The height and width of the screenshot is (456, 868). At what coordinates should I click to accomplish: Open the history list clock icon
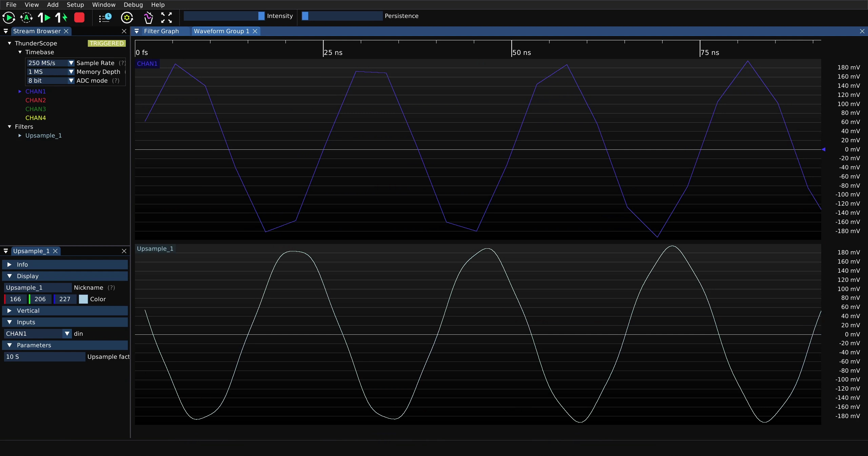pyautogui.click(x=105, y=18)
